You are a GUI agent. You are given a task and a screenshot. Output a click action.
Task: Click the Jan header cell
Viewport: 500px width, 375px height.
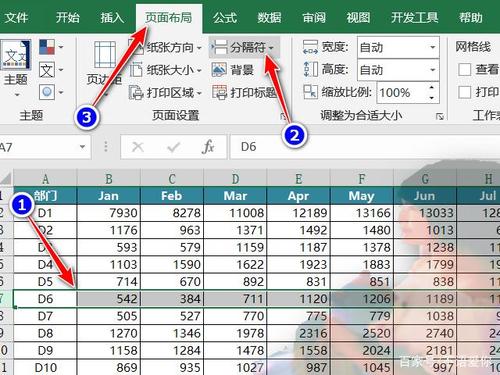(109, 196)
